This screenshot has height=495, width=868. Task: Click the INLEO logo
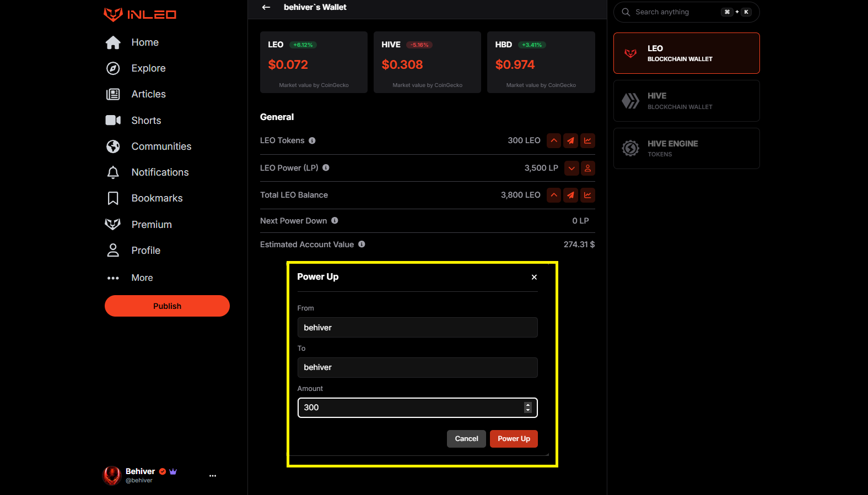pyautogui.click(x=140, y=14)
